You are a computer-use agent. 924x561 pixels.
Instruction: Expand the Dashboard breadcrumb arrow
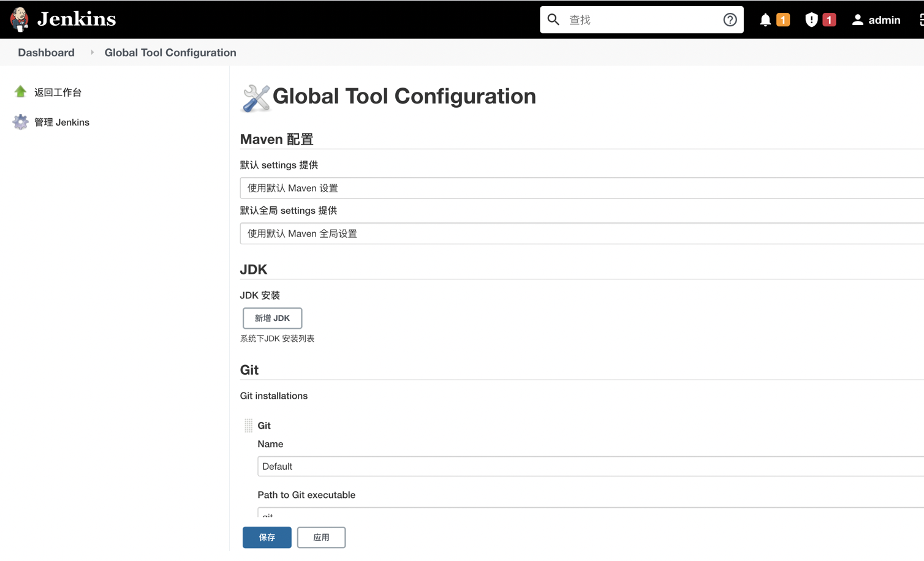coord(93,53)
